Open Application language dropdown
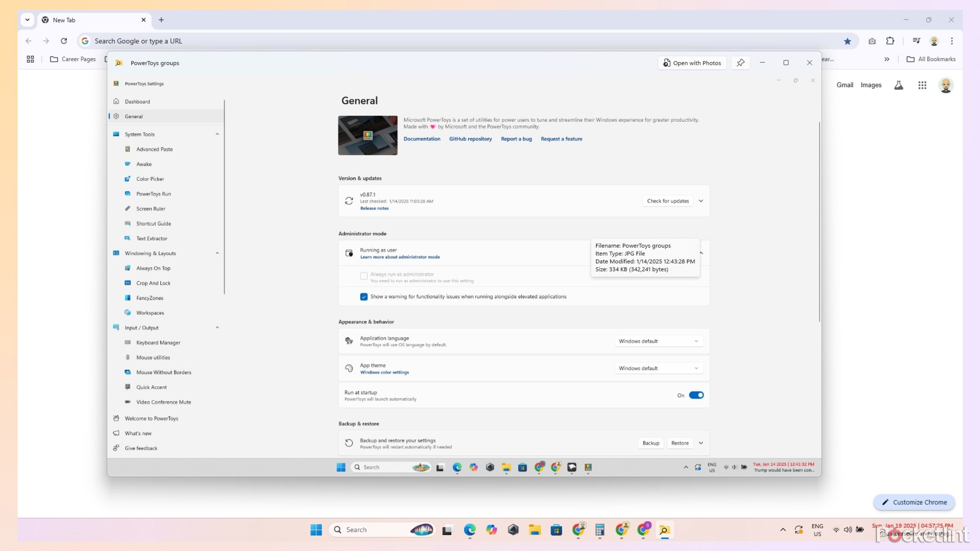The height and width of the screenshot is (551, 980). pyautogui.click(x=658, y=341)
